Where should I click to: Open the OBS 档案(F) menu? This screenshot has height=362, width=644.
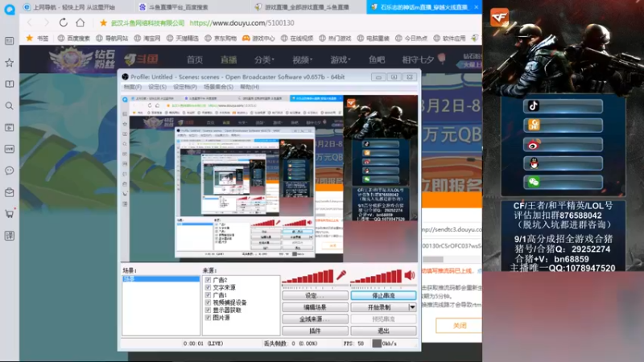click(133, 87)
